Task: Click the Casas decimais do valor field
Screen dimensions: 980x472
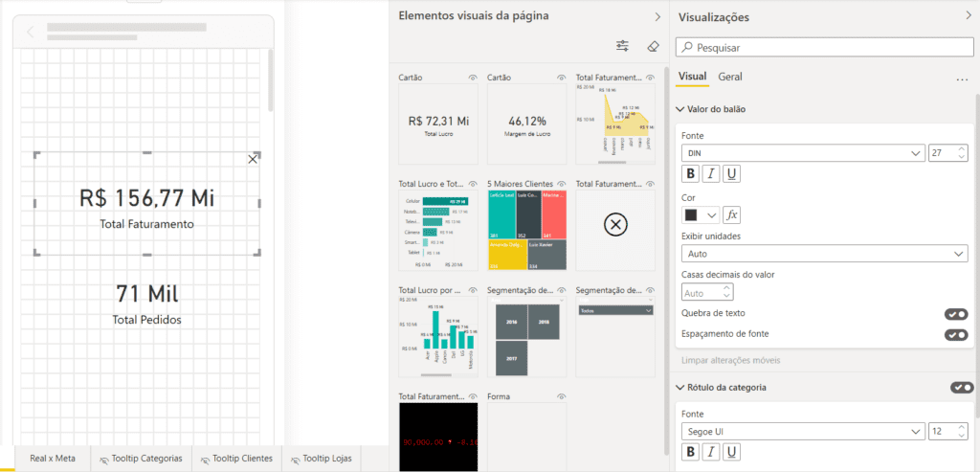Action: click(x=707, y=293)
